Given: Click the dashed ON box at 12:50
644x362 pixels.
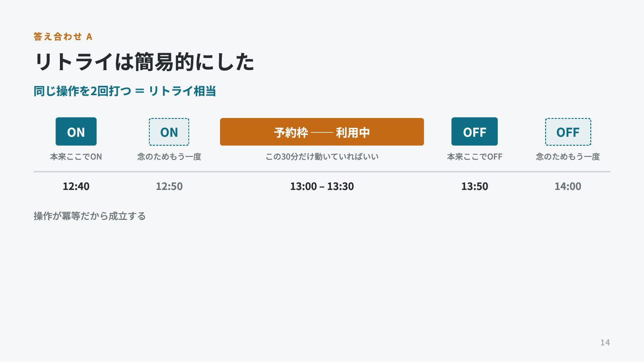Looking at the screenshot, I should tap(169, 132).
